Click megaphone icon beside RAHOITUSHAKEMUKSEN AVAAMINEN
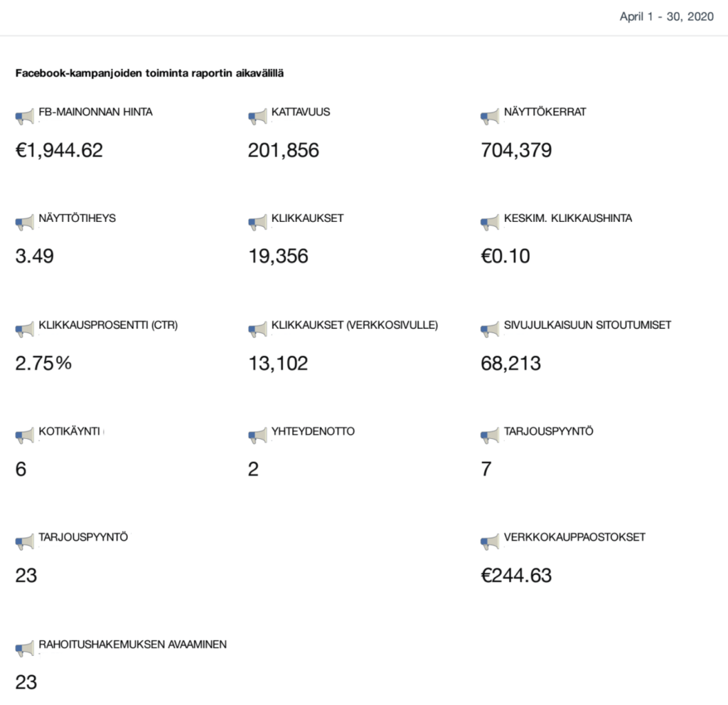 [x=24, y=648]
